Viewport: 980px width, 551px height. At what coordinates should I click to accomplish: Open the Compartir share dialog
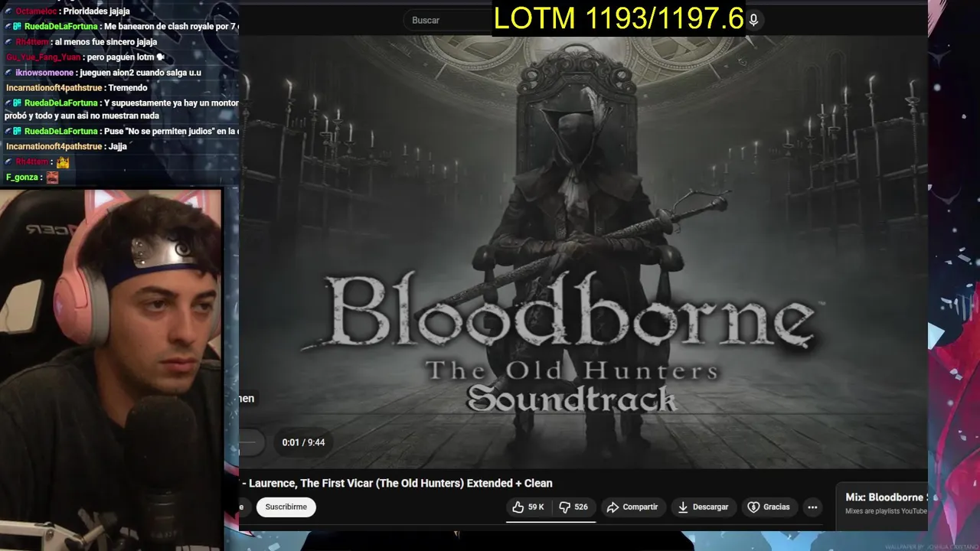pyautogui.click(x=632, y=507)
